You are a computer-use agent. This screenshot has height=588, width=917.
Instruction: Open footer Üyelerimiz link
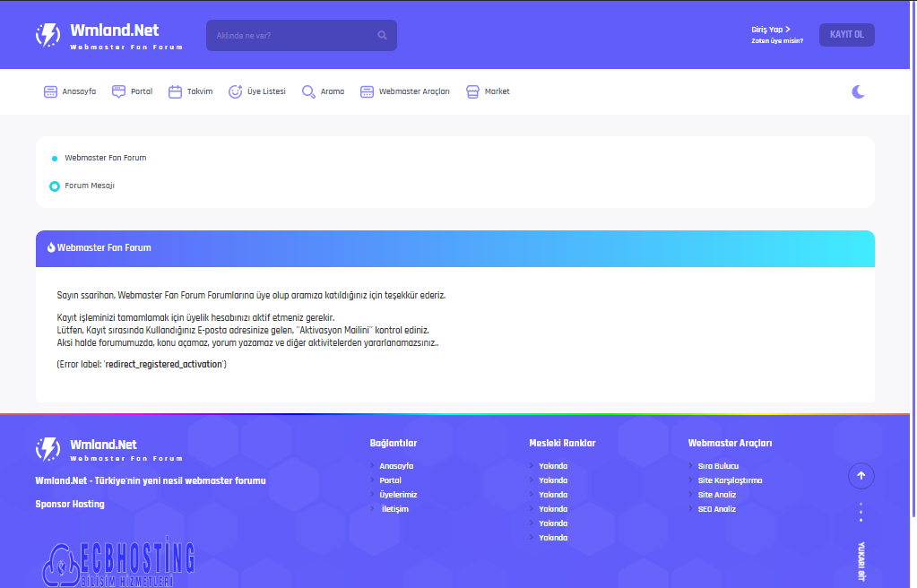pyautogui.click(x=398, y=495)
